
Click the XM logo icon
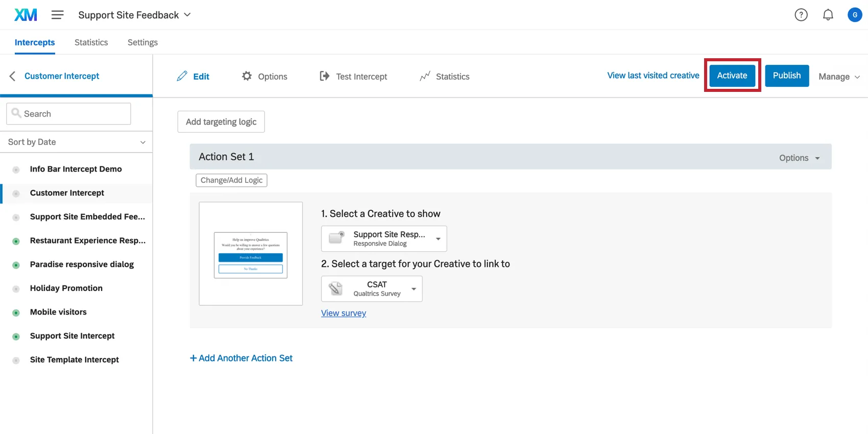click(26, 15)
